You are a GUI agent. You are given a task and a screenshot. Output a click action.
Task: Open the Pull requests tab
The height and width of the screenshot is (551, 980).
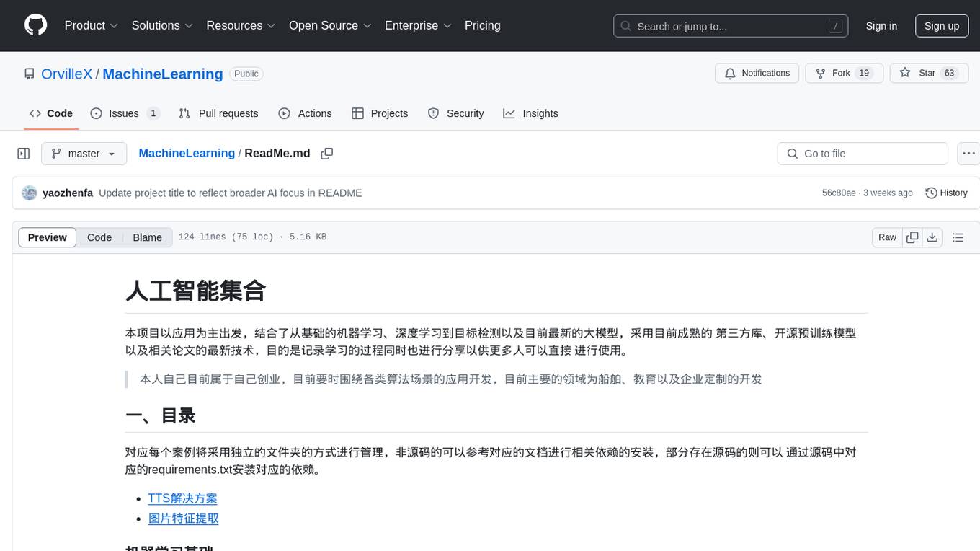point(218,113)
